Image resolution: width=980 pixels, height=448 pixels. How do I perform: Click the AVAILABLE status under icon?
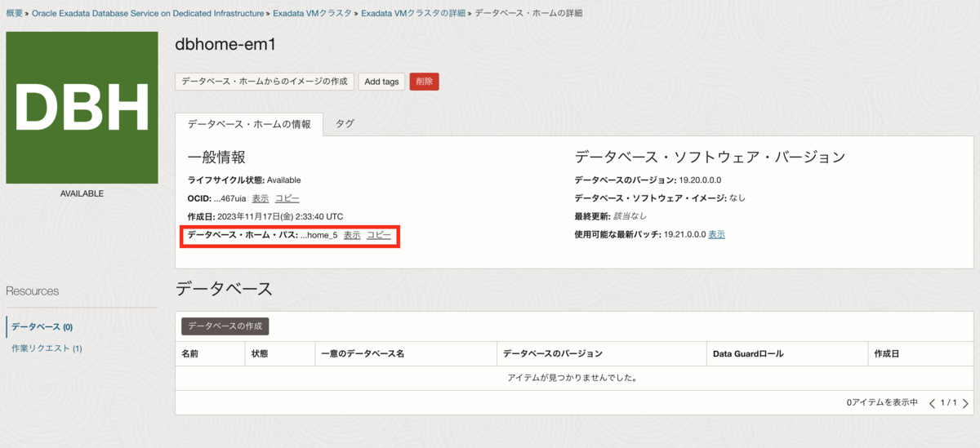click(82, 194)
